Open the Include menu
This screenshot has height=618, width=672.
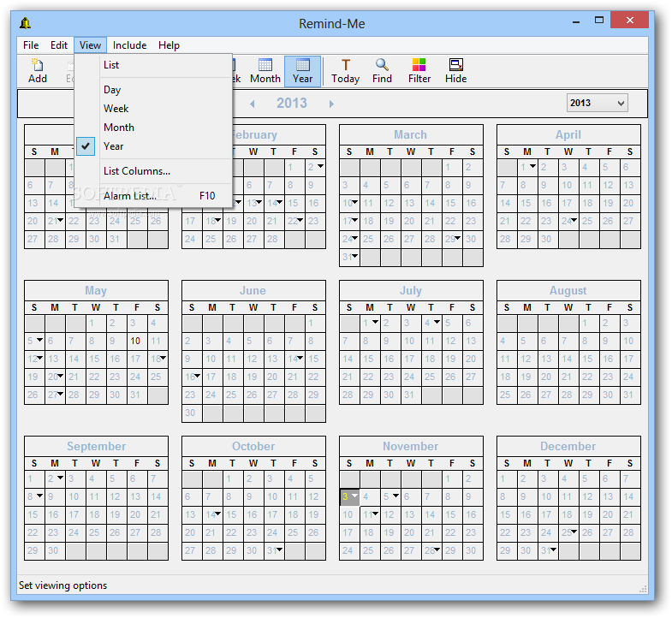[129, 45]
